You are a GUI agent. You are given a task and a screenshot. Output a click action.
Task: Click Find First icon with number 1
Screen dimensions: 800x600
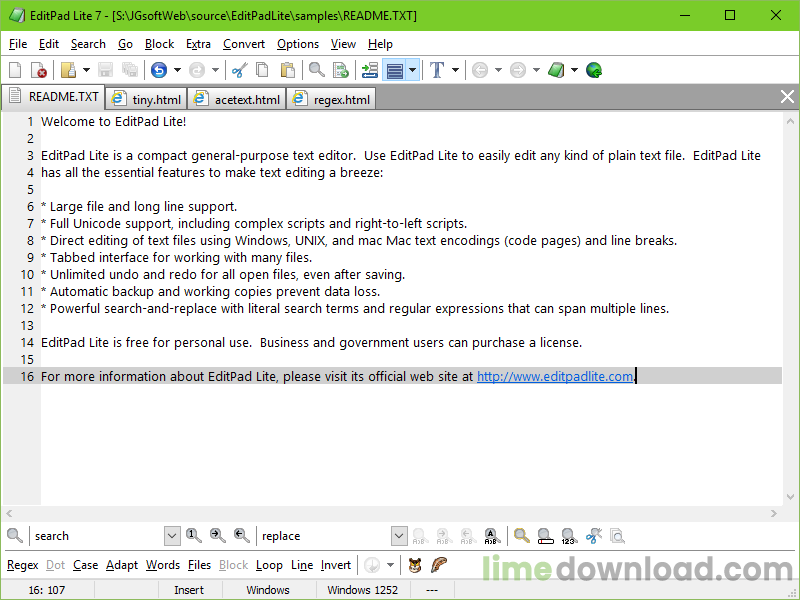pyautogui.click(x=194, y=536)
